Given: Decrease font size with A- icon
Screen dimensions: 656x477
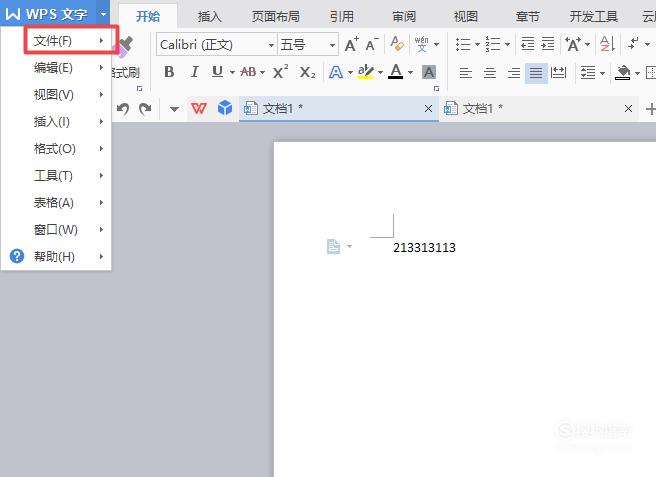Looking at the screenshot, I should (x=372, y=44).
